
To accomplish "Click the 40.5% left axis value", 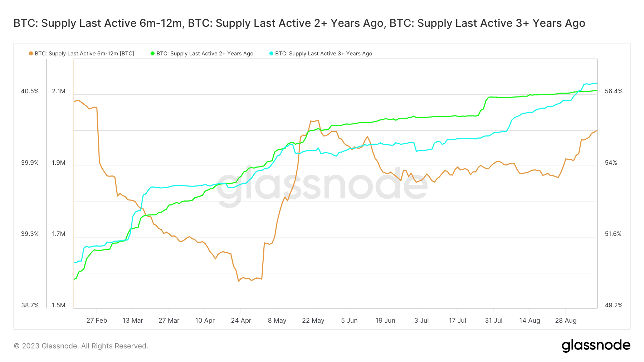I will click(x=30, y=91).
